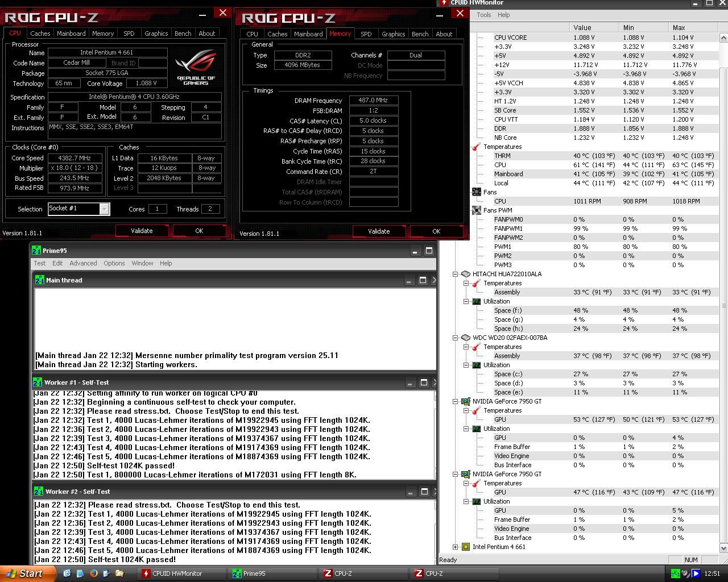The width and height of the screenshot is (728, 582).
Task: Open the HWMonitor Tools menu
Action: click(x=484, y=15)
